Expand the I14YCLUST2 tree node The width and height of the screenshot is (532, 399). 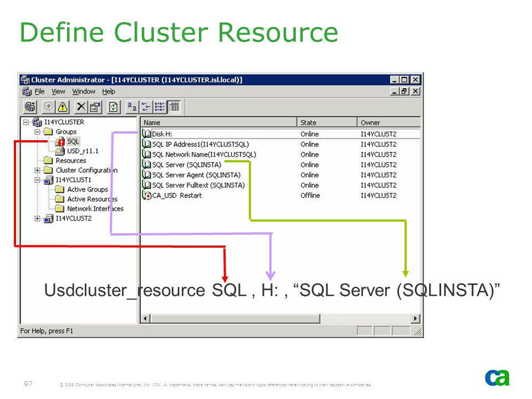[x=37, y=218]
